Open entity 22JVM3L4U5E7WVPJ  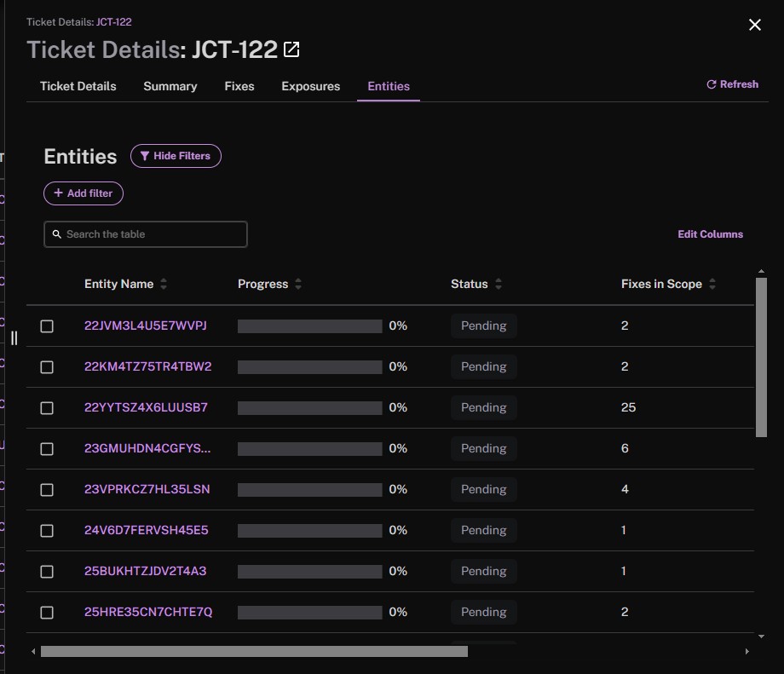coord(146,325)
